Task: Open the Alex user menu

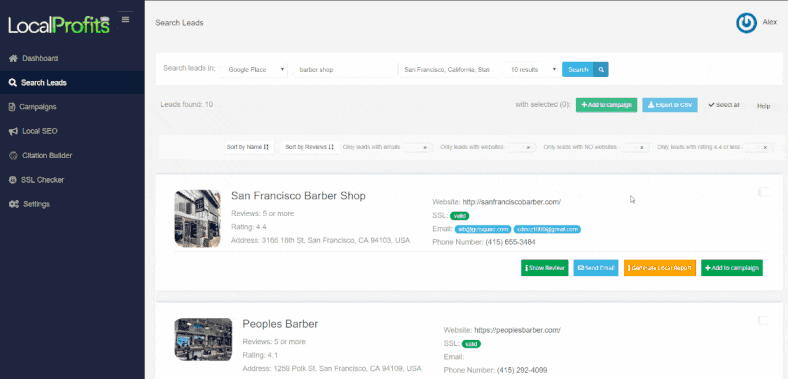Action: [769, 23]
